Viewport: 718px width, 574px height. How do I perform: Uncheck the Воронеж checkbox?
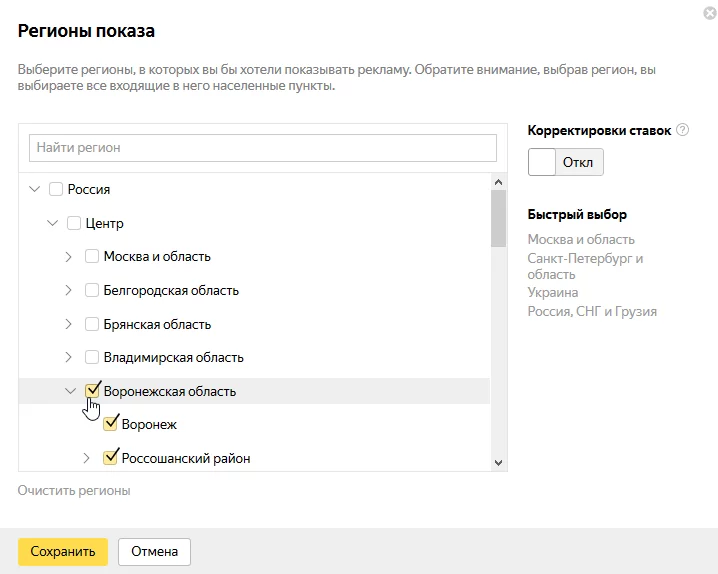click(110, 424)
